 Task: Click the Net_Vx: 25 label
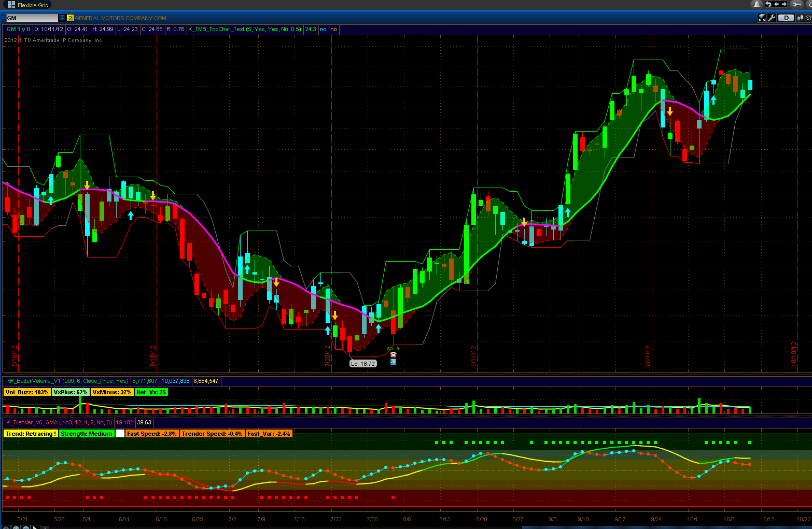click(151, 392)
